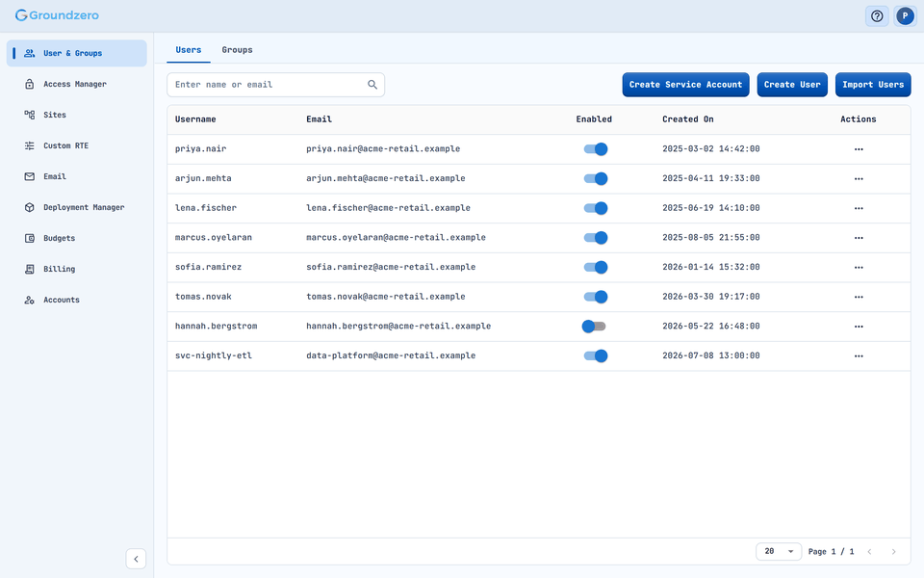The width and height of the screenshot is (924, 578).
Task: Open actions menu for arjun.mehta
Action: click(859, 179)
